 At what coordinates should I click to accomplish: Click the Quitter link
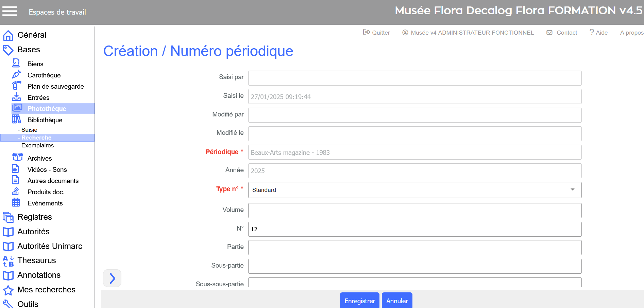coord(376,33)
